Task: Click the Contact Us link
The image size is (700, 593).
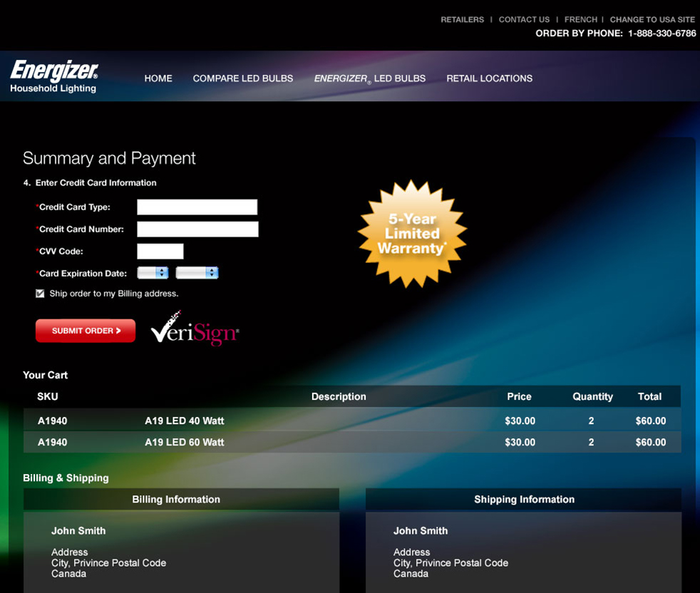Action: click(524, 20)
